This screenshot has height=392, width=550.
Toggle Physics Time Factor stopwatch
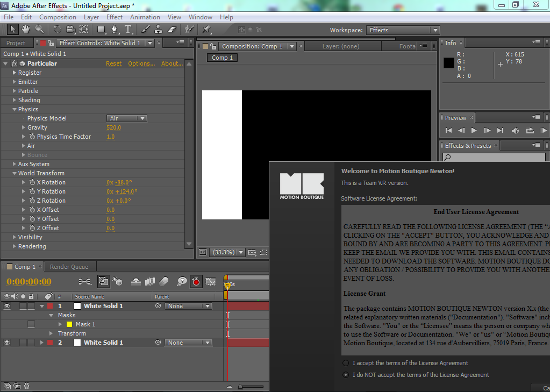click(x=32, y=137)
